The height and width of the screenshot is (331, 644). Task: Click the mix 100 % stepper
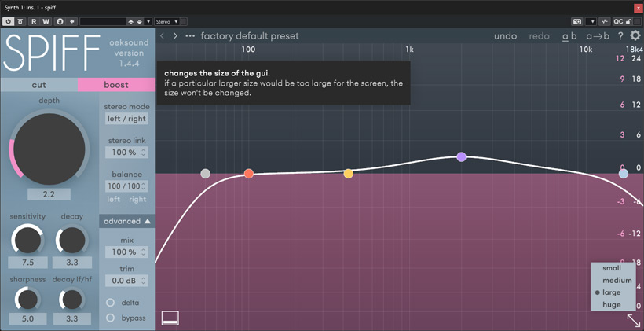126,252
